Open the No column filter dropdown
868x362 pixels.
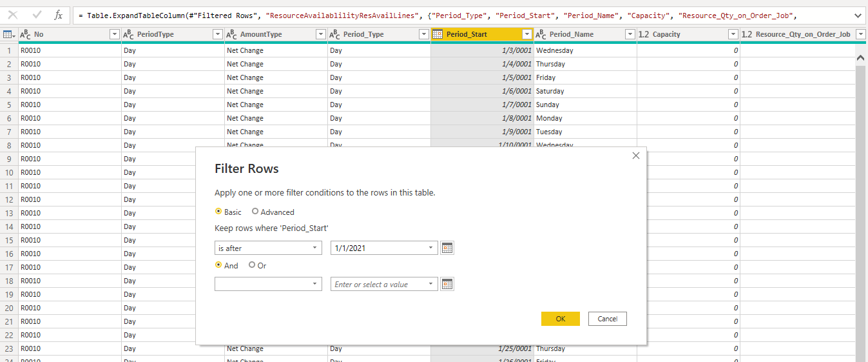click(x=115, y=34)
